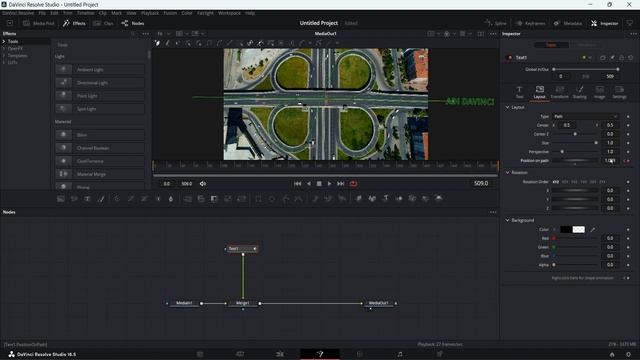Switch to the Shading tab in Inspector
Viewport: 640px width, 360px height.
click(x=579, y=92)
